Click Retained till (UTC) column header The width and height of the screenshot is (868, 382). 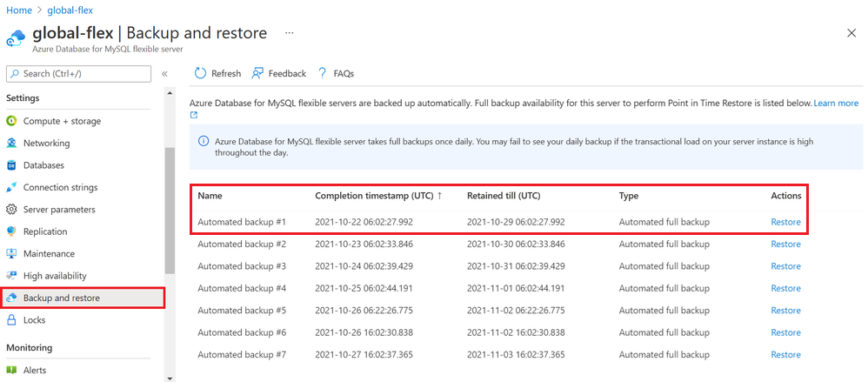tap(504, 196)
